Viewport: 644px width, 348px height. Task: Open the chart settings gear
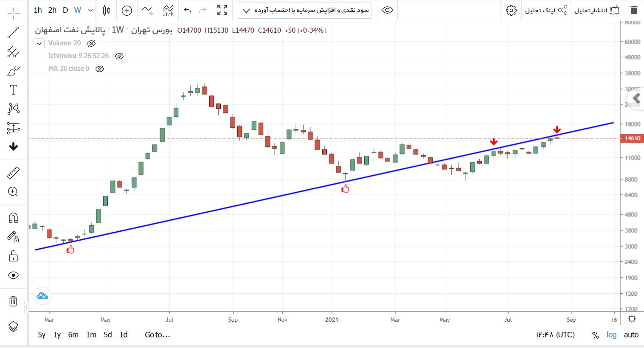512,10
